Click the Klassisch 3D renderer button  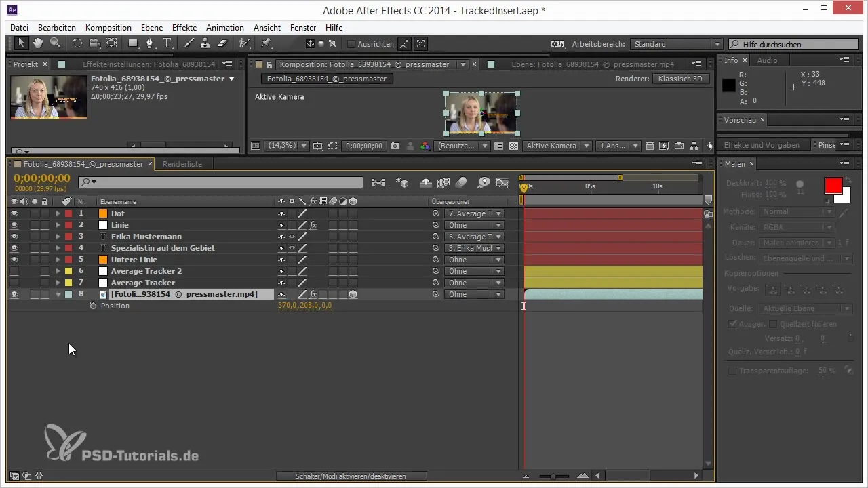[682, 79]
